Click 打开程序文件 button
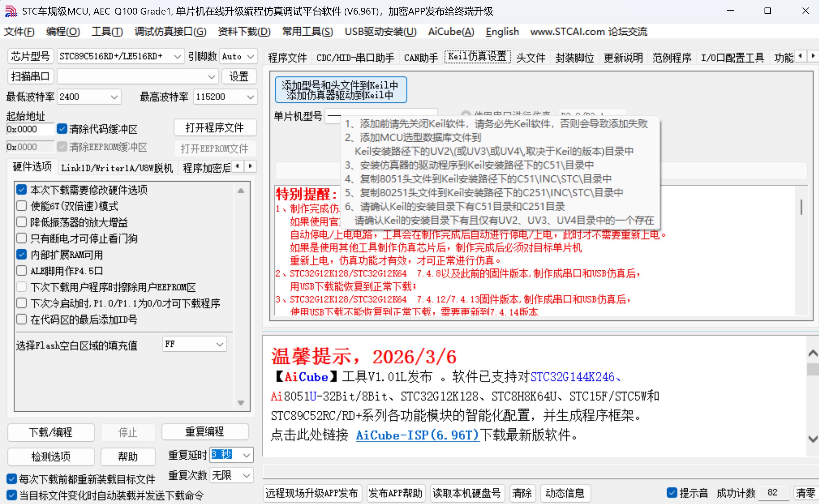Viewport: 819px width, 504px height. 215,128
